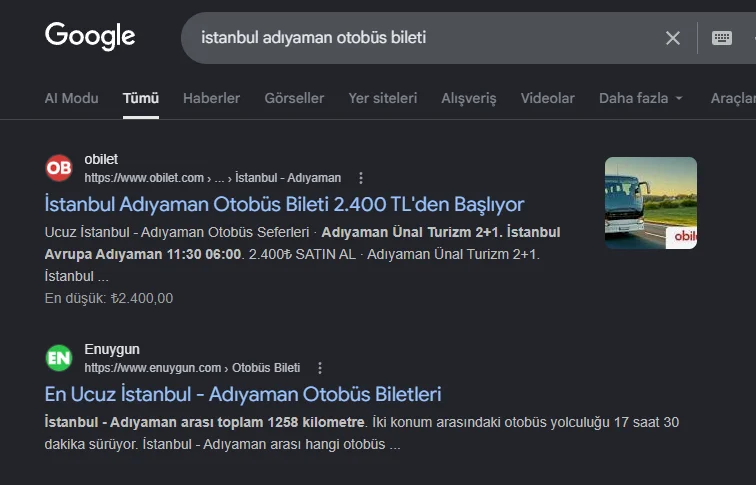Screen dimensions: 756x485
Task: Open En Ucuz İstanbul - Adıyaman Otobüs Biletleri link
Action: 243,394
